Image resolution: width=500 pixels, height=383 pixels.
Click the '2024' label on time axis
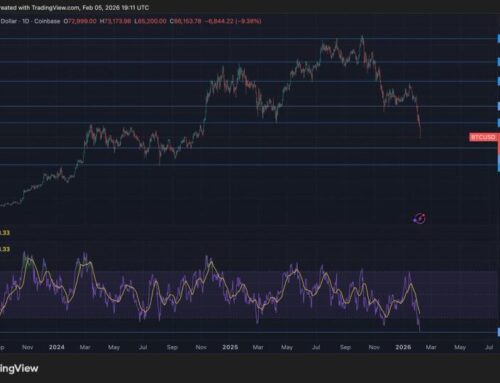(57, 347)
